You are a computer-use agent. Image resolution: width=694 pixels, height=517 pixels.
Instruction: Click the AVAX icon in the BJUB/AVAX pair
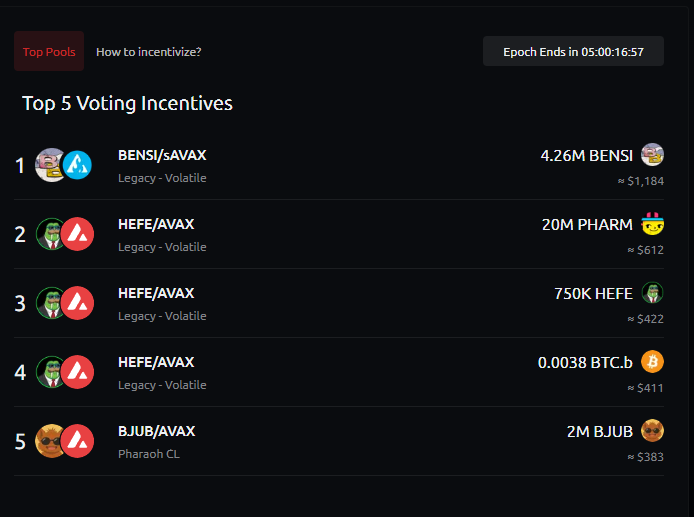pos(77,441)
